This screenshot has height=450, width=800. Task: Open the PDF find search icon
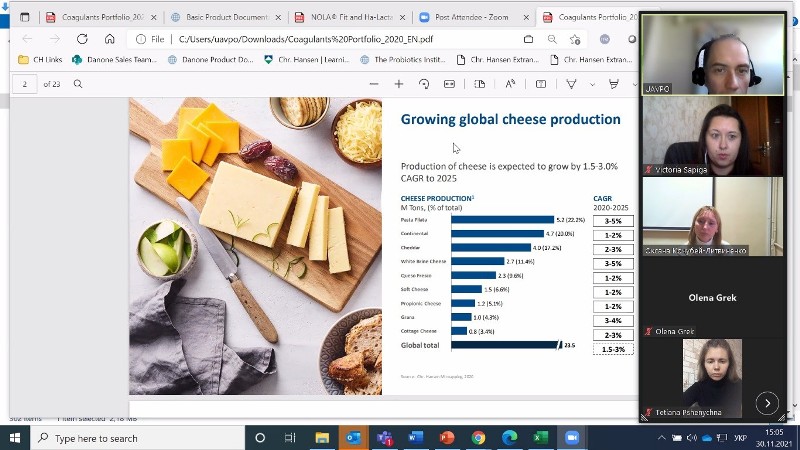tap(78, 84)
